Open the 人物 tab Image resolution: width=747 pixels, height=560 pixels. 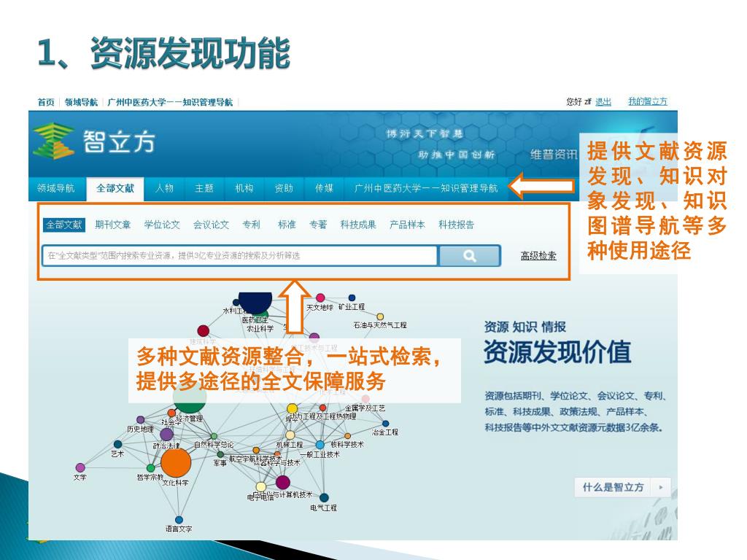pyautogui.click(x=164, y=188)
